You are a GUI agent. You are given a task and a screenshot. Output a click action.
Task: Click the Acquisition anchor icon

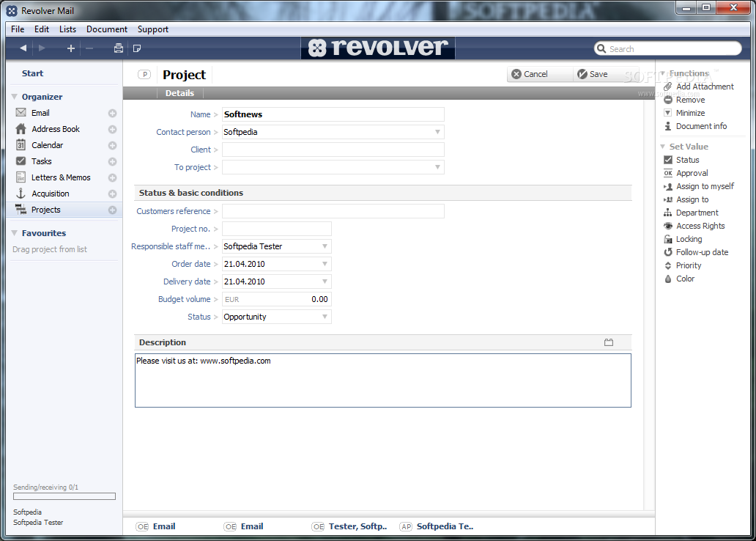(x=21, y=193)
